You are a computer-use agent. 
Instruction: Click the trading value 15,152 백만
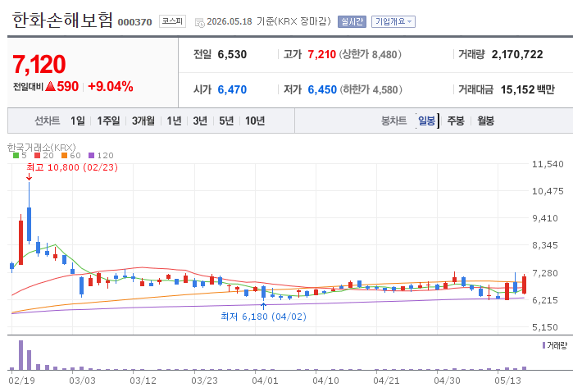point(527,89)
